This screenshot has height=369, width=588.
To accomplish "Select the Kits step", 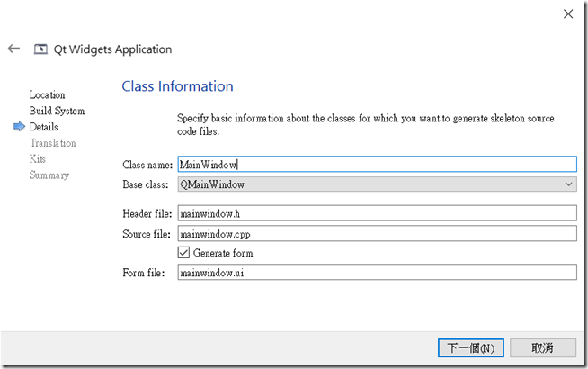I will (38, 158).
